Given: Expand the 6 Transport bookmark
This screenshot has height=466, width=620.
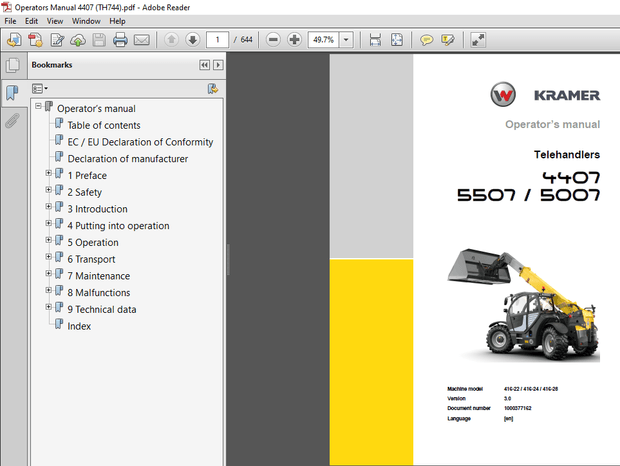Looking at the screenshot, I should pos(48,257).
